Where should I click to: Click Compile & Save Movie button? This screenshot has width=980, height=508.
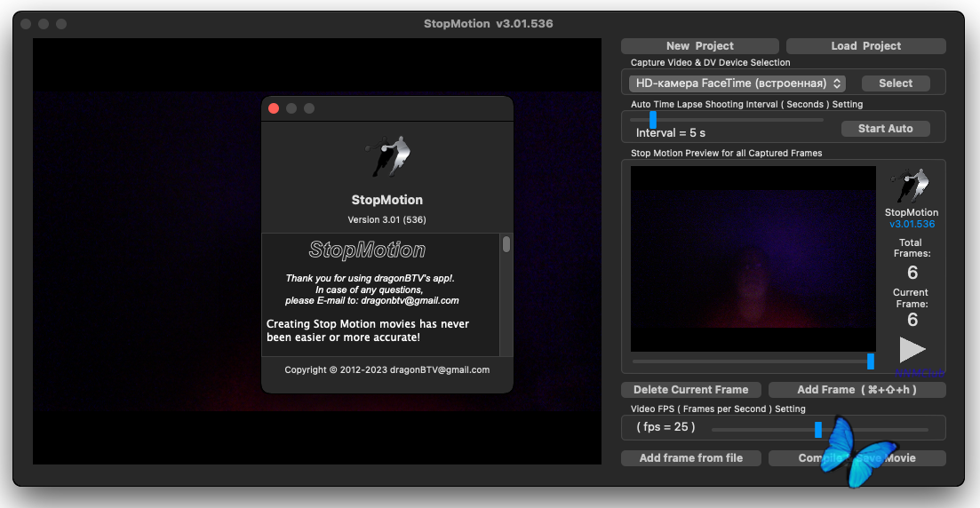point(857,458)
